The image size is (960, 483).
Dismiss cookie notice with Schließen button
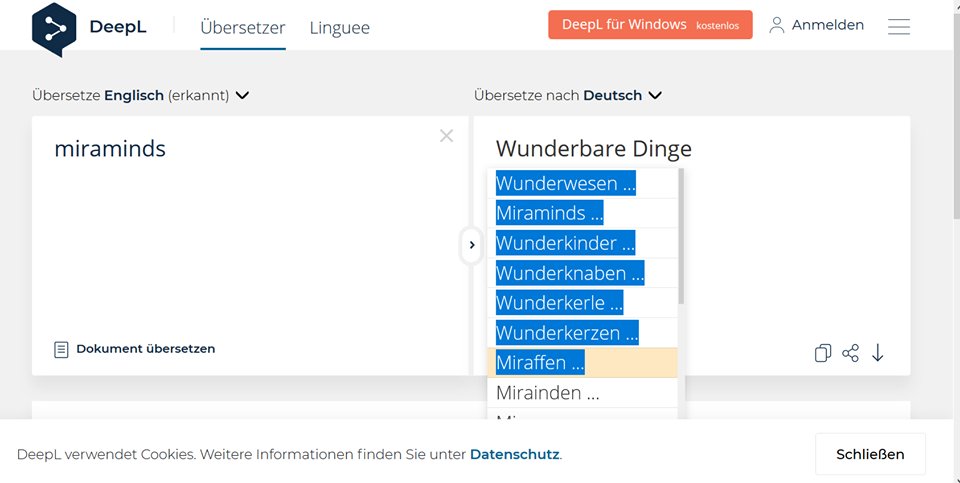tap(870, 454)
